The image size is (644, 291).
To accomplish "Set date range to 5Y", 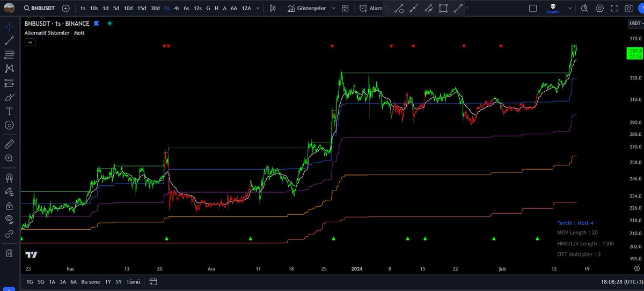I will 119,281.
